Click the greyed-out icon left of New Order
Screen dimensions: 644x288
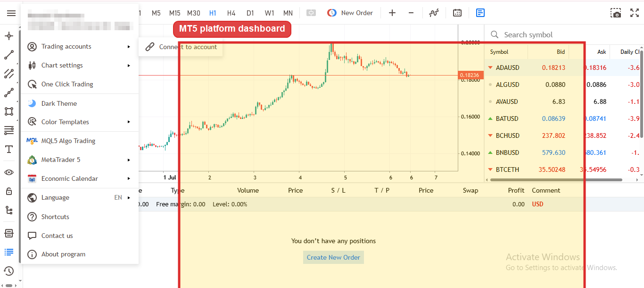[311, 13]
